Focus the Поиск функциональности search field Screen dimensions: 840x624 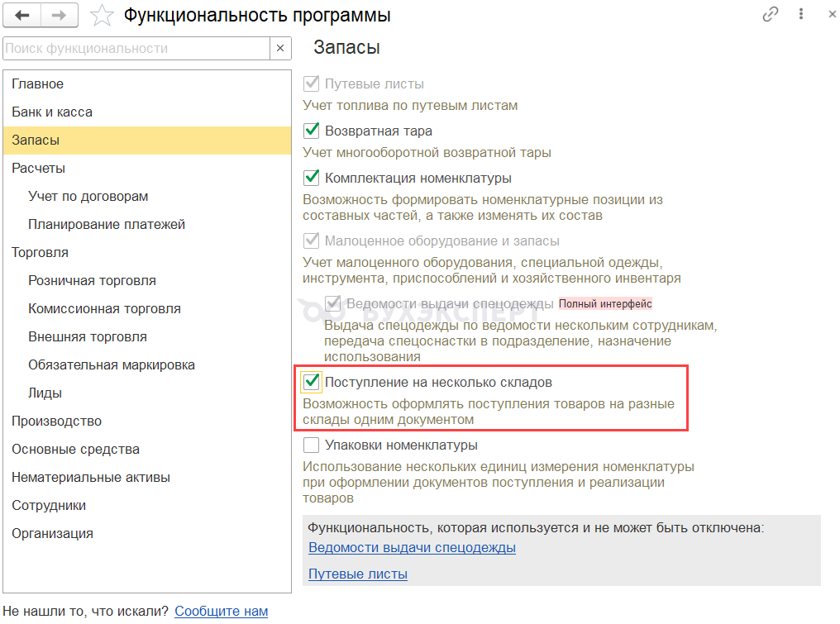136,48
